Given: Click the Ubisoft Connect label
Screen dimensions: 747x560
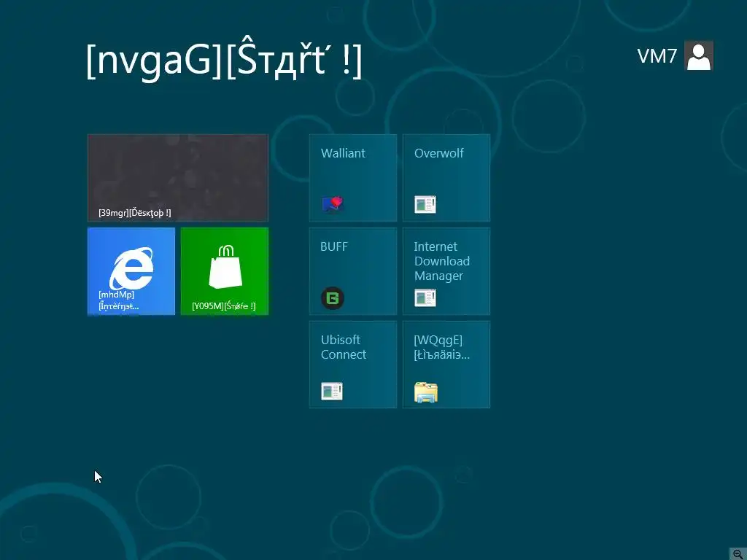Looking at the screenshot, I should [344, 347].
